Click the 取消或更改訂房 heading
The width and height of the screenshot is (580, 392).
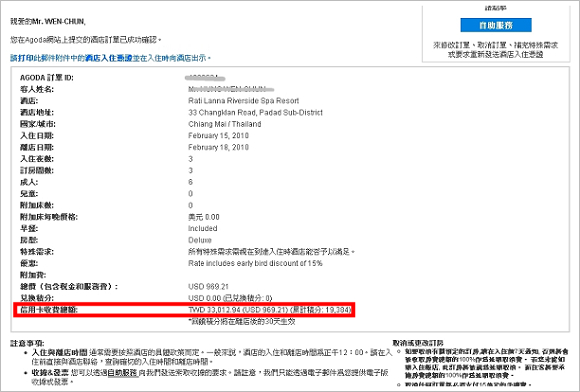tap(418, 343)
